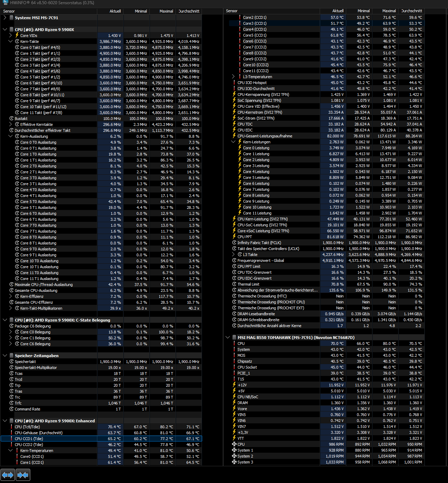Click the lightning icon next to +12V

coord(234,385)
